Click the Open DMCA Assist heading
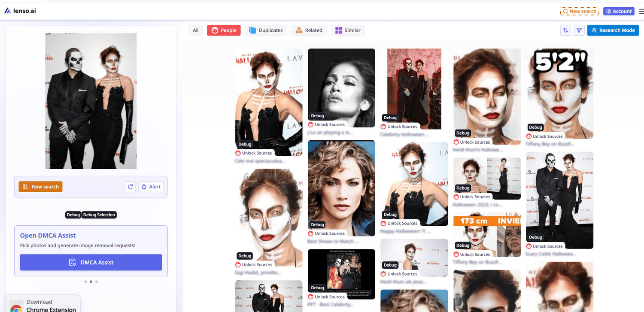The height and width of the screenshot is (312, 644). (48, 236)
